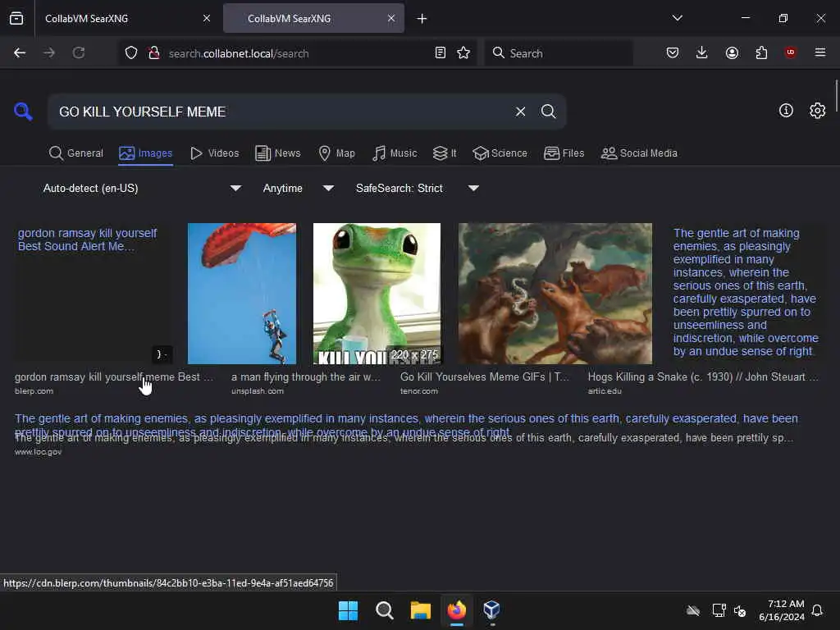Click the uBlock Origin extension icon
Screen dimensions: 840x630
point(790,52)
